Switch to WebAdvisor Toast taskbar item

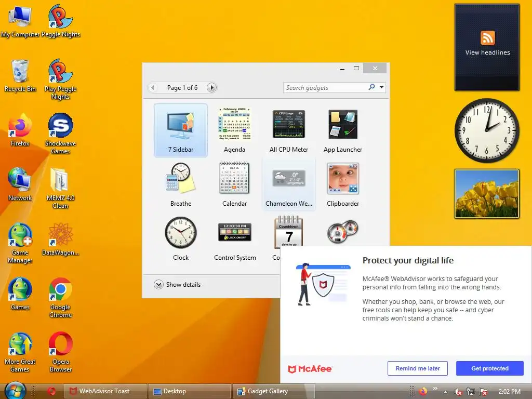click(105, 391)
